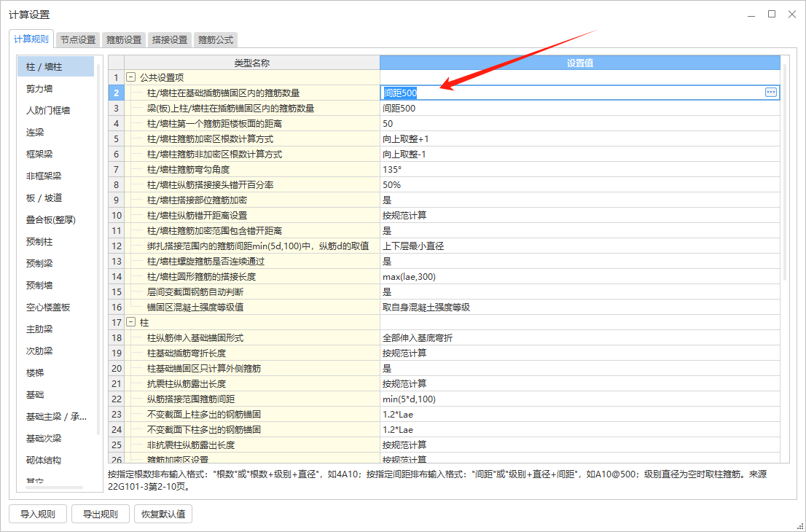Select 主肋梁 category
Screen dimensions: 806x532
(56, 329)
